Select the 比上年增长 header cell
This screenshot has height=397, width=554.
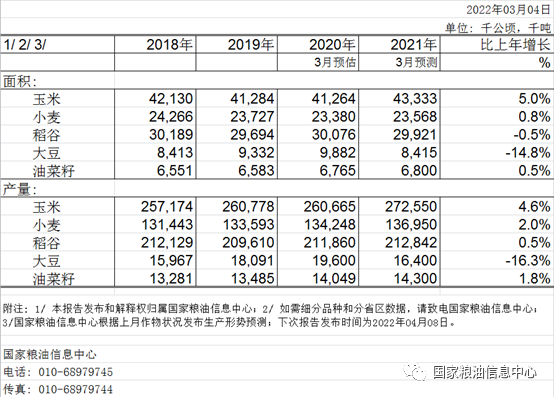[x=497, y=45]
